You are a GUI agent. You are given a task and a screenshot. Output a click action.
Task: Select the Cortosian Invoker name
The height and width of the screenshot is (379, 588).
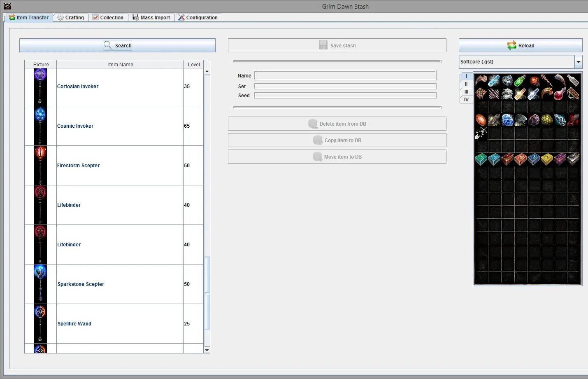[x=78, y=87]
